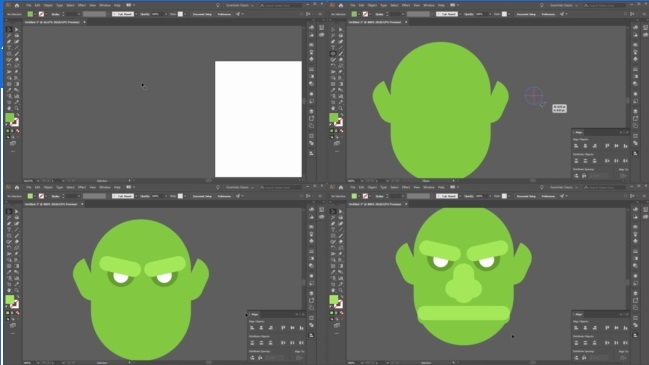
Task: Select the Selection tool in blank artboard window
Action: (9, 29)
